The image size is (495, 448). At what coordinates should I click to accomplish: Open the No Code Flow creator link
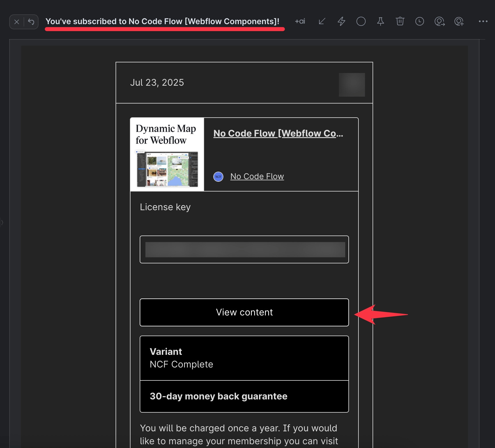pyautogui.click(x=257, y=176)
